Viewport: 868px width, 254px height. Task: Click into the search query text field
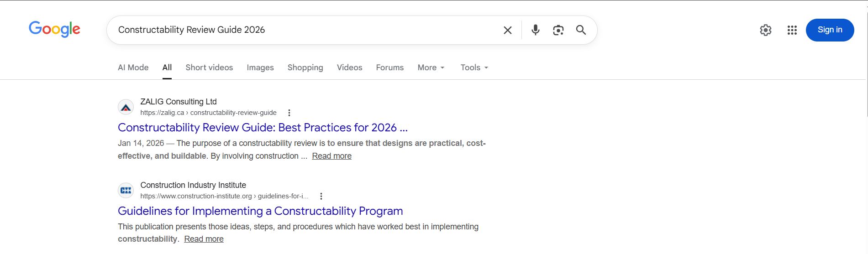click(x=301, y=30)
